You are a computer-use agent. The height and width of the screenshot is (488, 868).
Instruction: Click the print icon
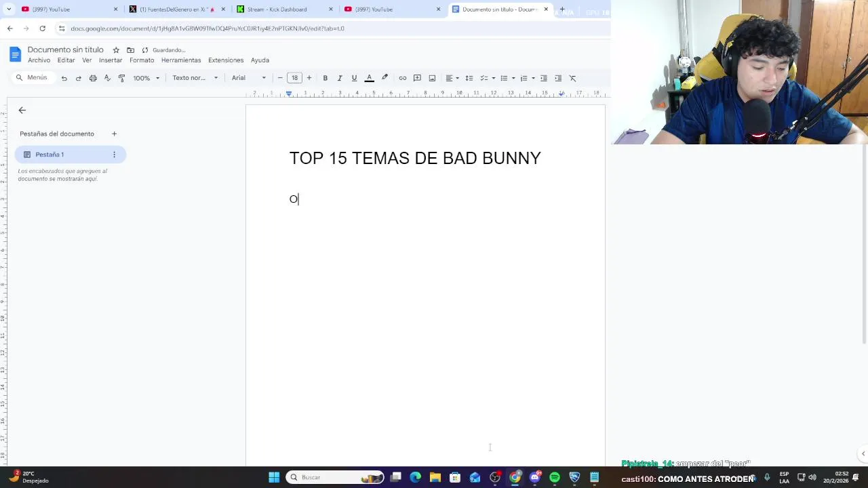click(x=93, y=78)
